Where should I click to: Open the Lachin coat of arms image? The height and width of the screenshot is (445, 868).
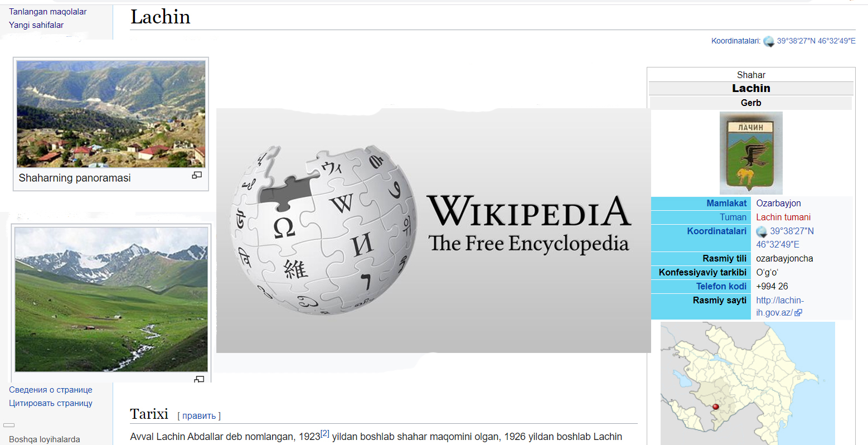click(750, 152)
